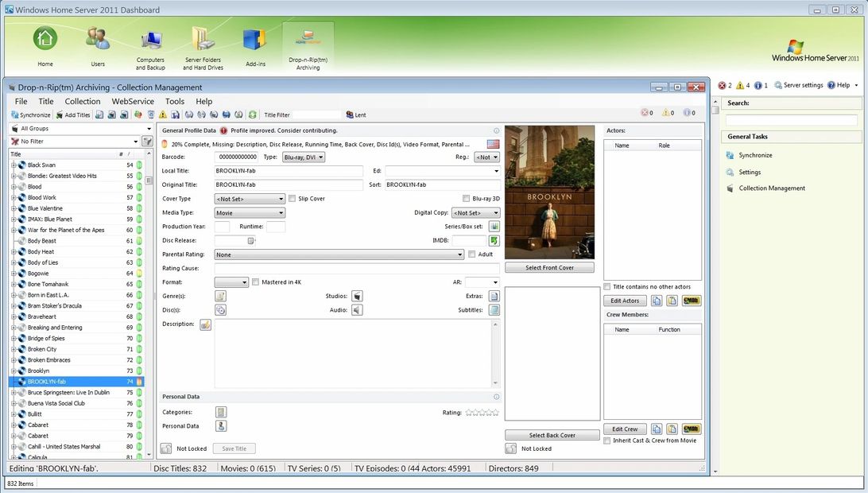Viewport: 868px width, 493px height.
Task: Open the Collection menu
Action: (83, 102)
